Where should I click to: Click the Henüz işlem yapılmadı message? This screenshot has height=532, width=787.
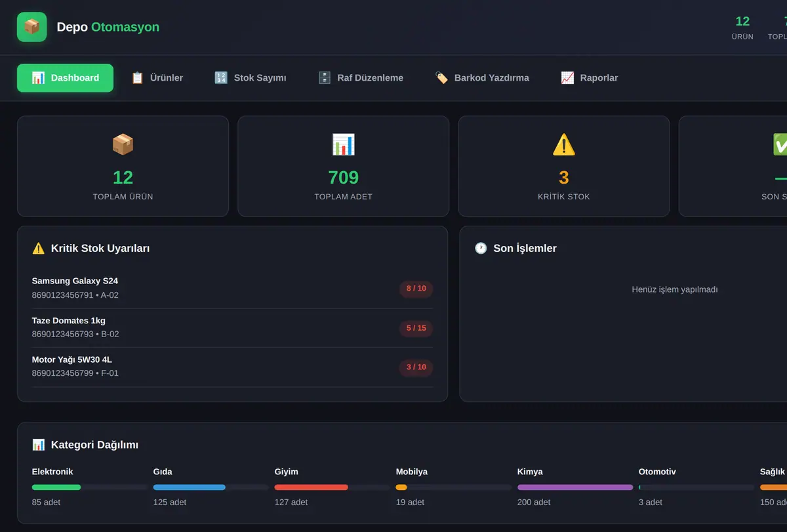click(x=675, y=289)
